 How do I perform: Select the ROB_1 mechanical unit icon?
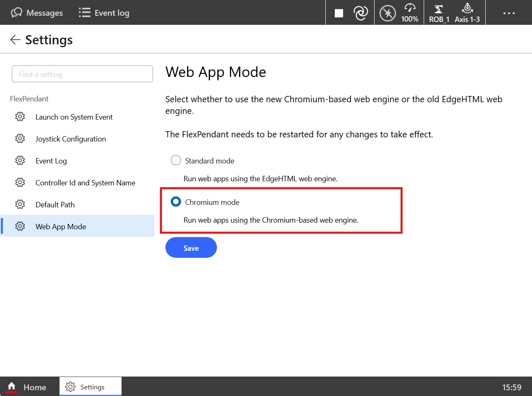point(439,13)
